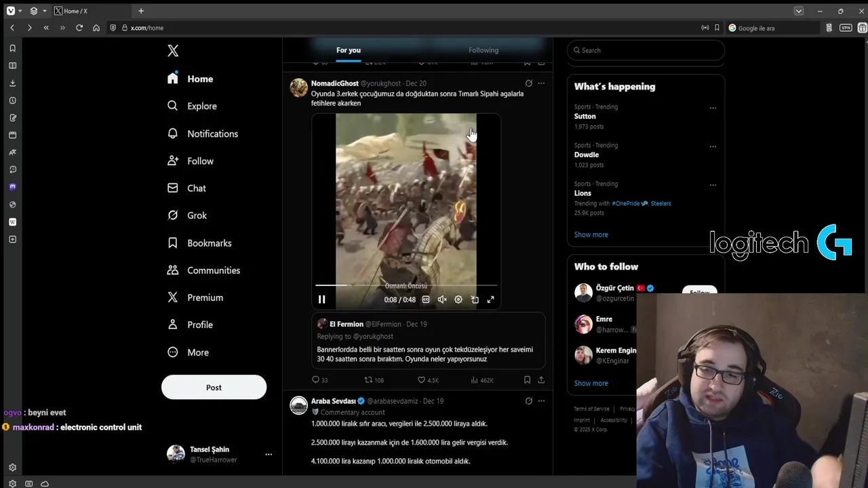This screenshot has height=488, width=868.
Task: Open Premium in X sidebar
Action: point(195,298)
